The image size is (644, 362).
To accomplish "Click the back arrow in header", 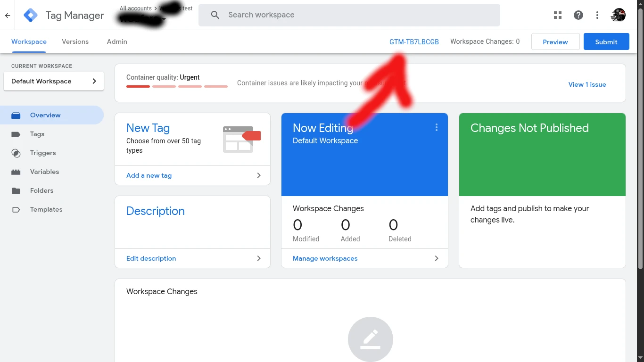I will pyautogui.click(x=8, y=16).
